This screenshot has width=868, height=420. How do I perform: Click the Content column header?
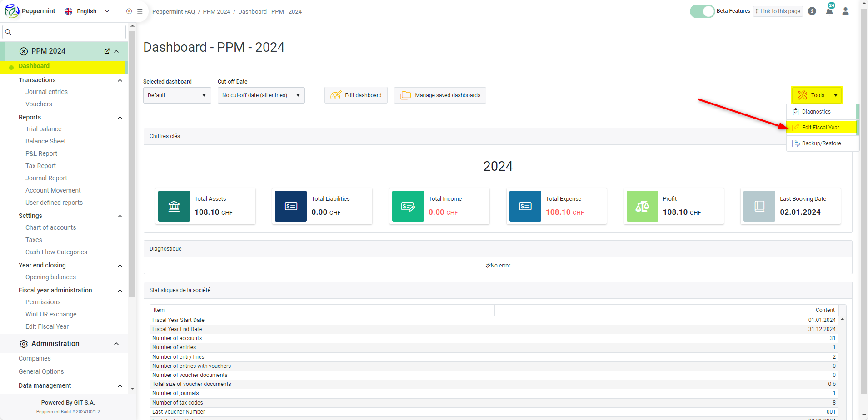click(x=667, y=310)
